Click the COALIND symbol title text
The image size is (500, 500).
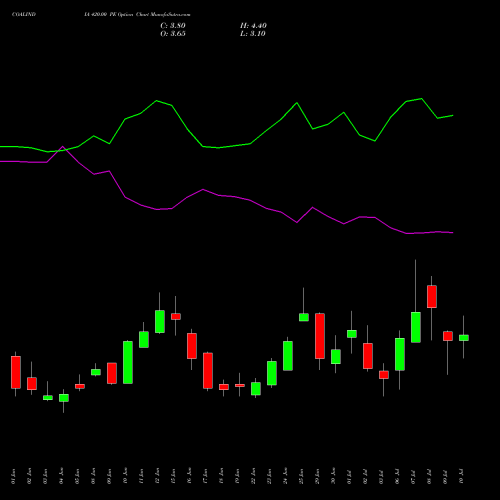pyautogui.click(x=24, y=15)
